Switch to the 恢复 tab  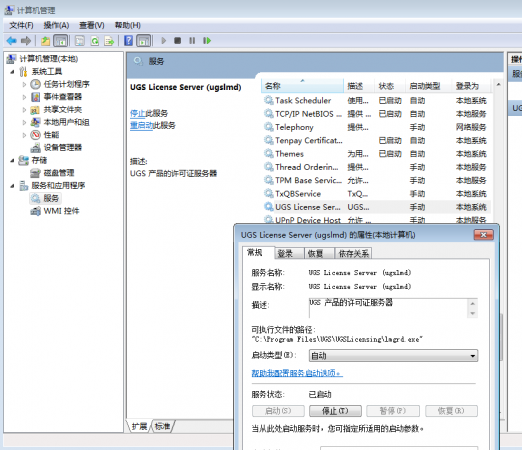click(319, 253)
